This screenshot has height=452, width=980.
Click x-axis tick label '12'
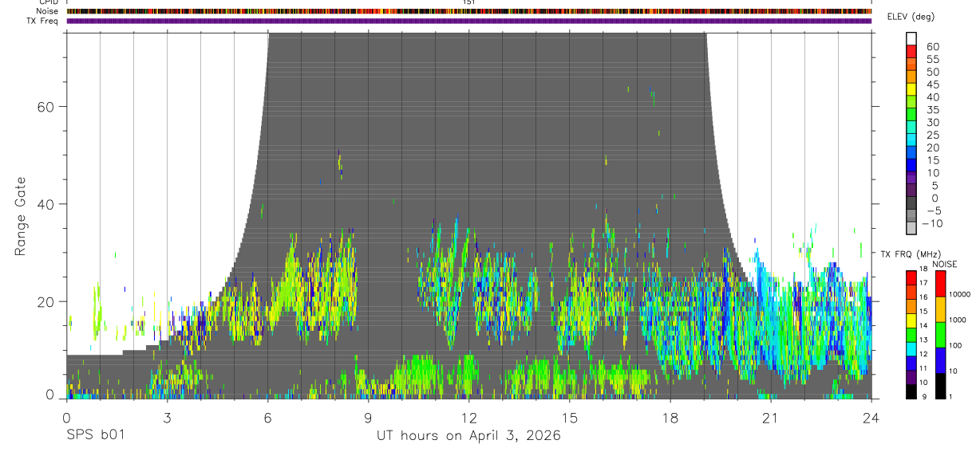point(469,418)
